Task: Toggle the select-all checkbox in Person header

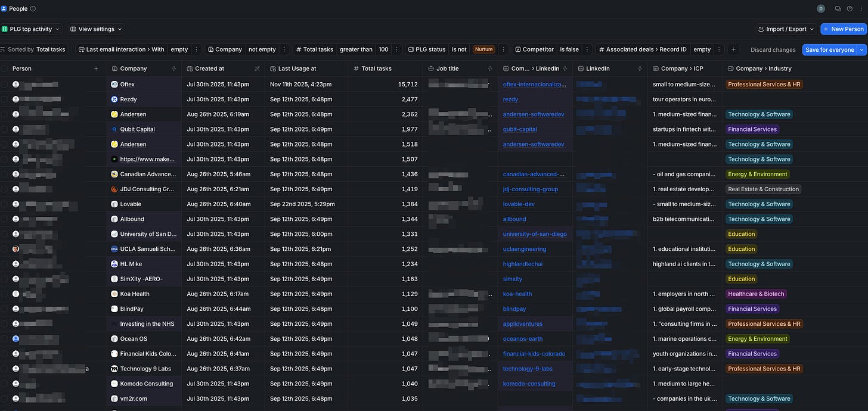Action: click(4, 68)
